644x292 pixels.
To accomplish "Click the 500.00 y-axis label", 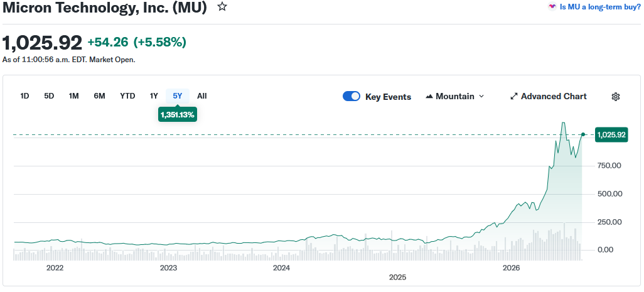I will click(x=609, y=194).
